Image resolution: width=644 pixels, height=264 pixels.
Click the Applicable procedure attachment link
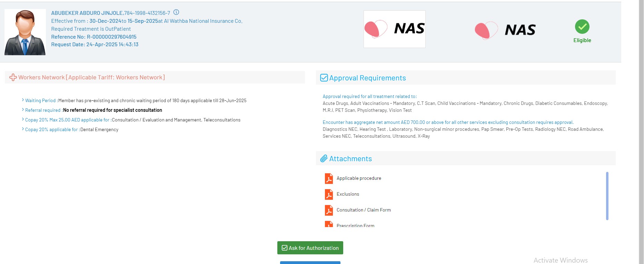(359, 178)
